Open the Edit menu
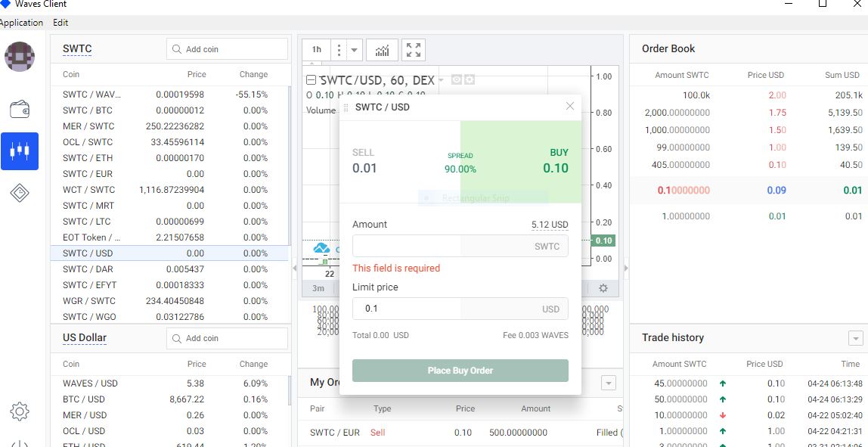The image size is (868, 447). click(x=61, y=23)
